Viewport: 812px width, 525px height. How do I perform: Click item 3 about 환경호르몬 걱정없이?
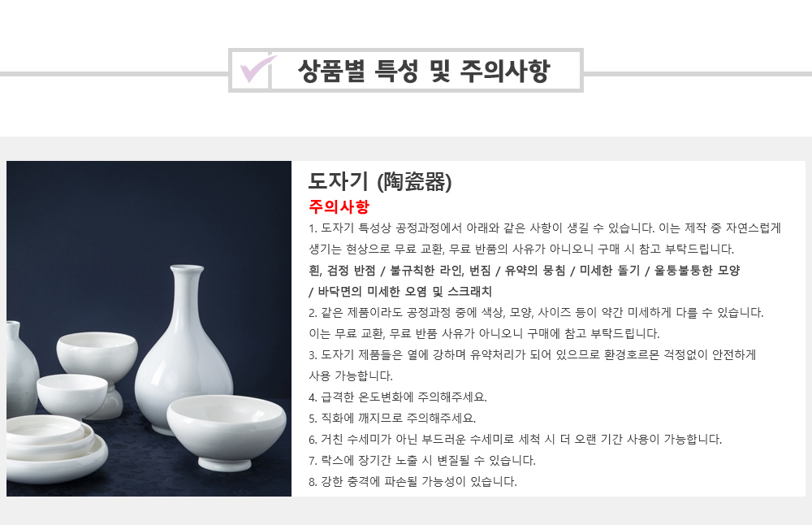[x=533, y=366]
